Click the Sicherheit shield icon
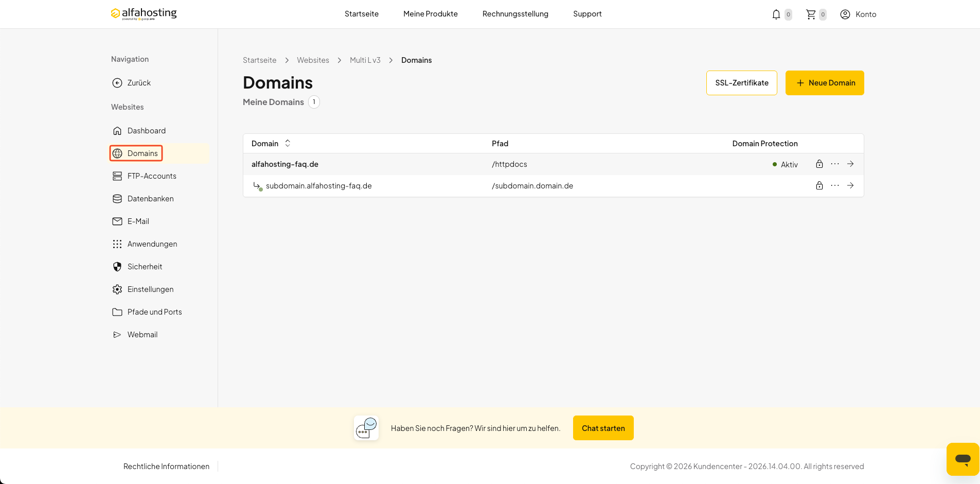 click(x=117, y=267)
